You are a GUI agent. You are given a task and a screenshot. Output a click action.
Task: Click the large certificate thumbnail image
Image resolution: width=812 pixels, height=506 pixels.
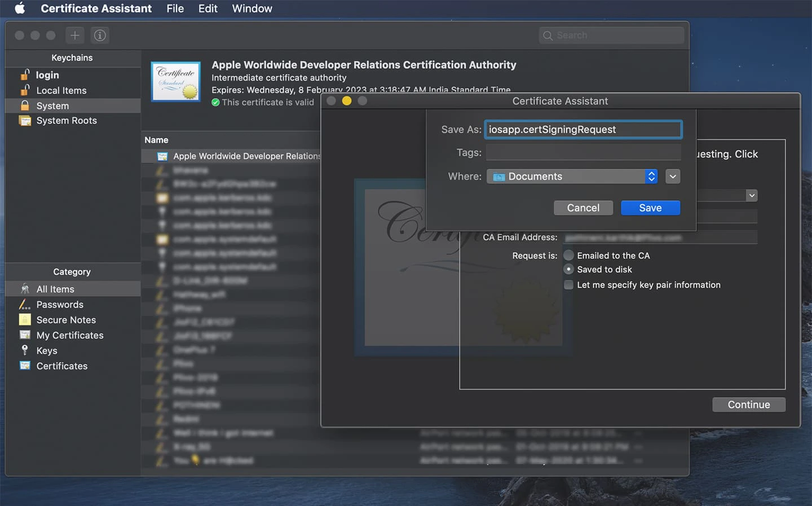point(176,82)
